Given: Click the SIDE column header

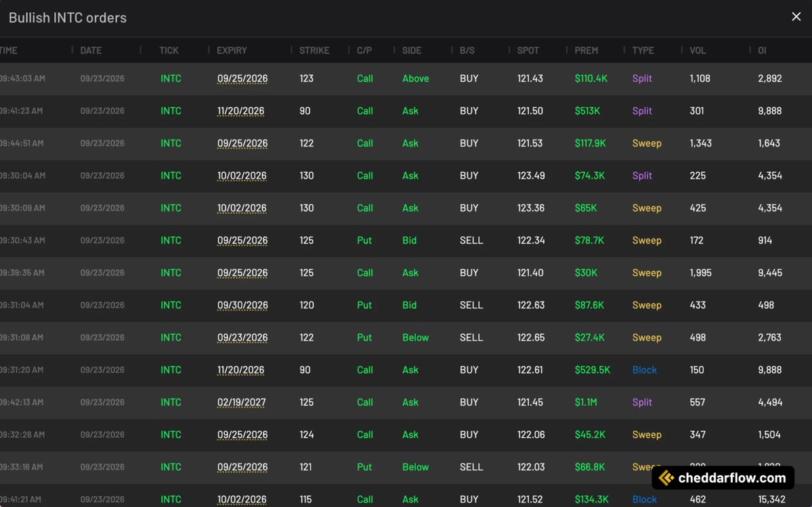Looking at the screenshot, I should click(412, 50).
